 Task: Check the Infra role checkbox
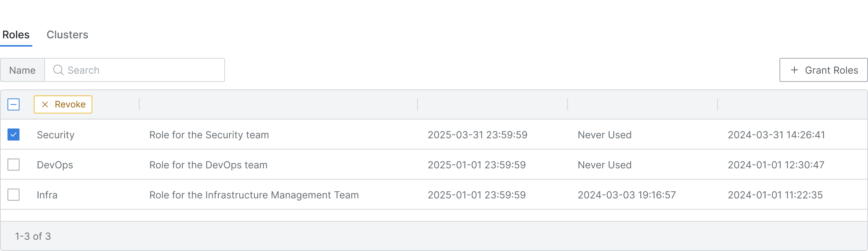click(x=14, y=195)
